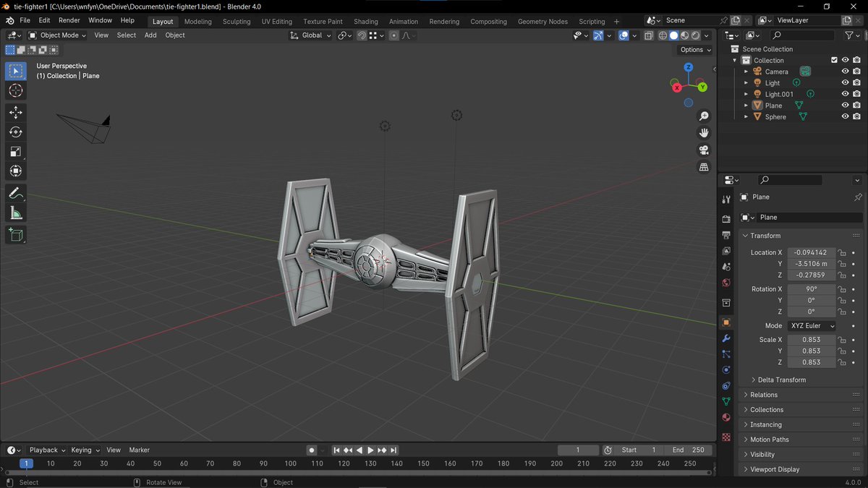Screen dimensions: 868x488
Task: Click the pan hand viewport gizmo
Action: [x=703, y=133]
